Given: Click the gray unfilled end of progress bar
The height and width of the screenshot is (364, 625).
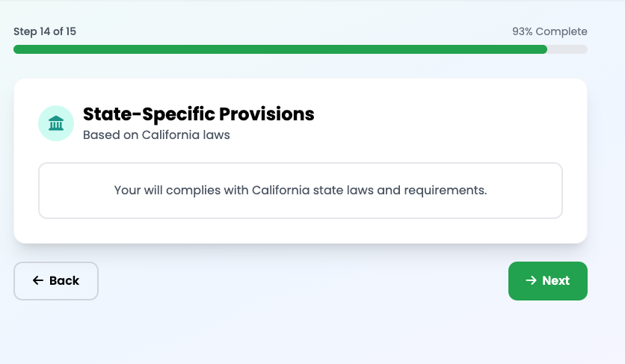Looking at the screenshot, I should tap(568, 49).
